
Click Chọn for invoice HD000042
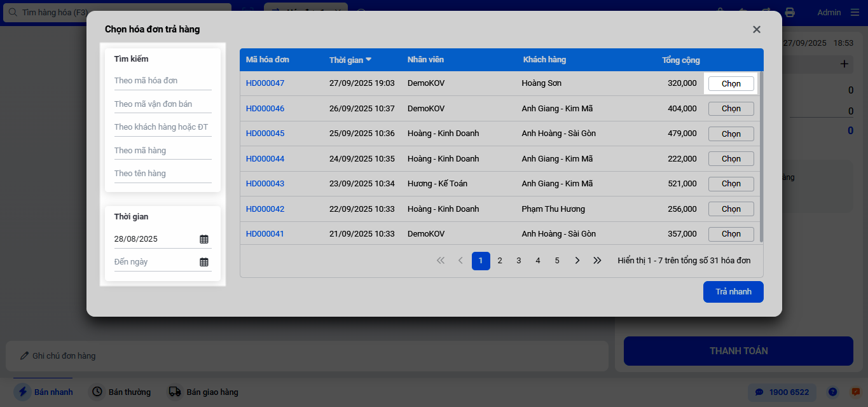731,209
